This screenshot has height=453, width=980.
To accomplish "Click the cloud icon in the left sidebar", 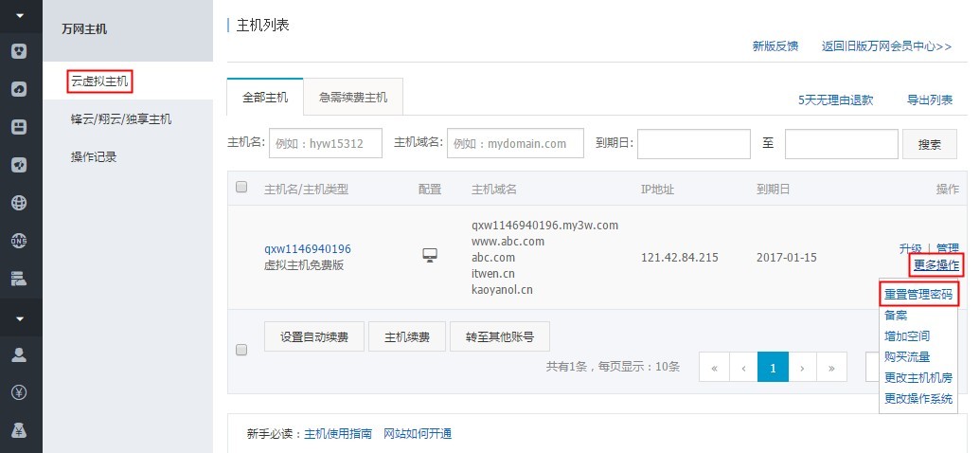I will click(x=19, y=89).
